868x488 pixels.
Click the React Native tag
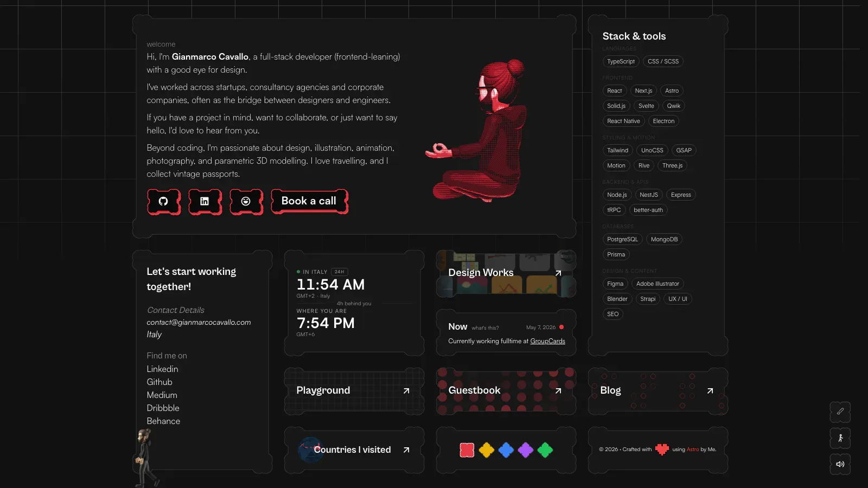click(623, 121)
